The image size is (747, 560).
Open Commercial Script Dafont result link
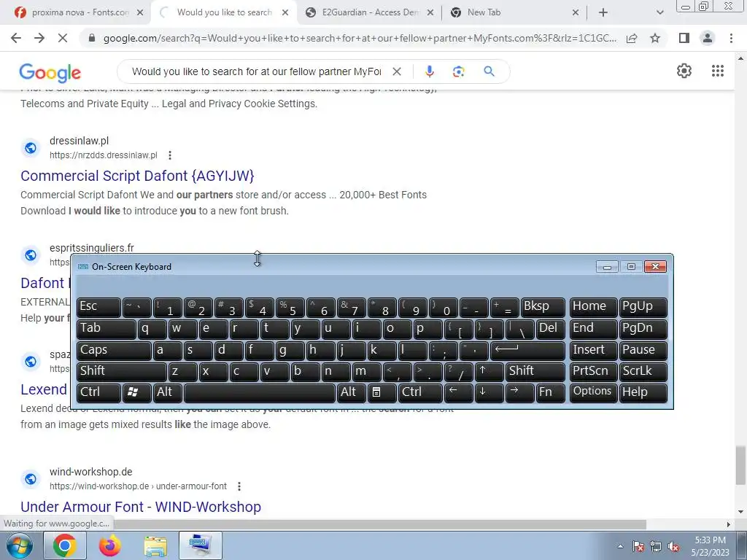(137, 176)
